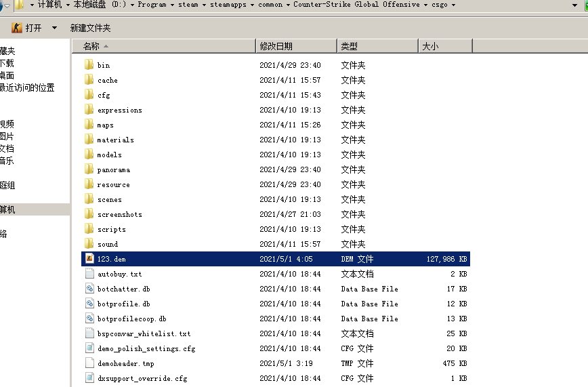
Task: Click the demoheader.tmp file icon
Action: pos(89,363)
